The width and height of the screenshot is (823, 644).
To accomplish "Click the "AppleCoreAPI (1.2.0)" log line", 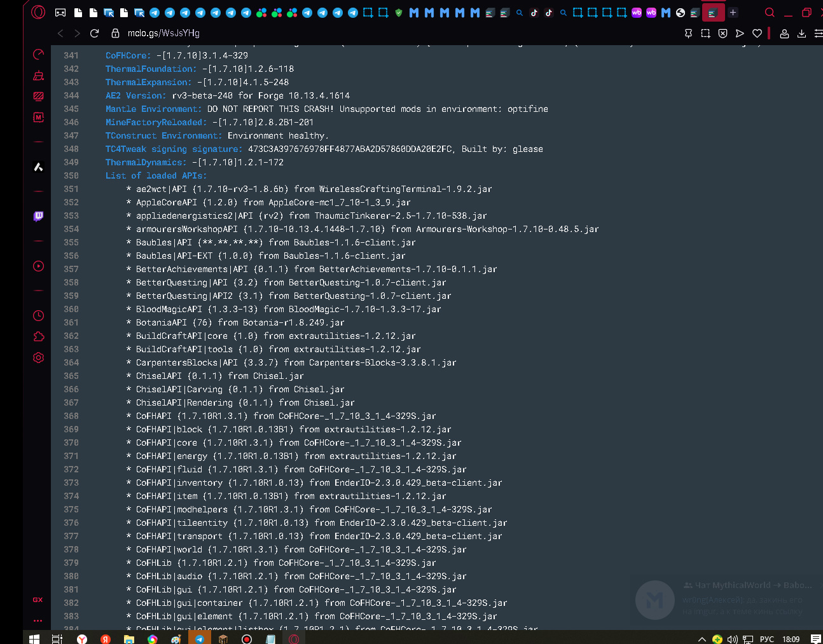I will click(x=268, y=202).
